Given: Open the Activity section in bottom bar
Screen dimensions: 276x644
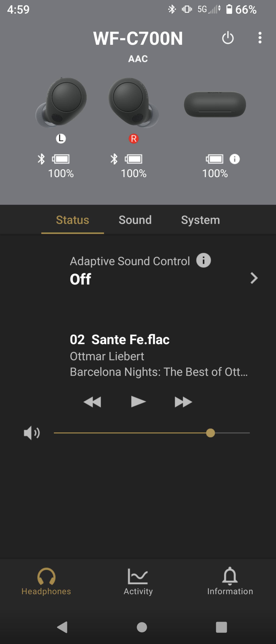Looking at the screenshot, I should coord(138,582).
